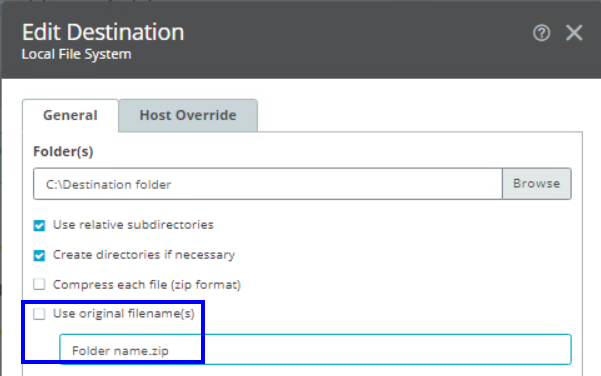Open the help icon in dialog header
This screenshot has height=376, width=601.
pyautogui.click(x=541, y=33)
